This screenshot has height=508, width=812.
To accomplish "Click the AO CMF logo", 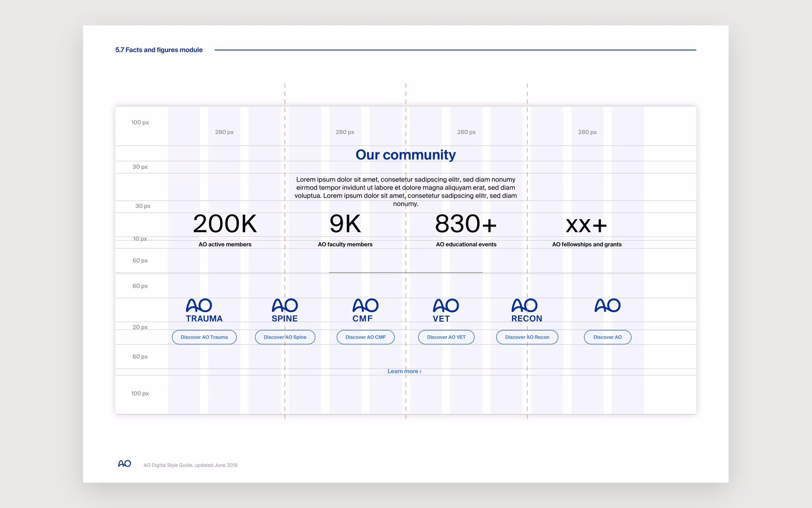I will (365, 310).
